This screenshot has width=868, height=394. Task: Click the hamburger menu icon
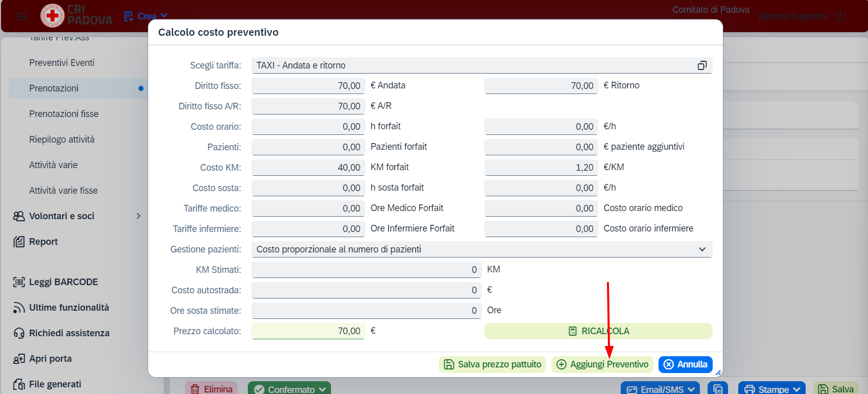click(21, 16)
